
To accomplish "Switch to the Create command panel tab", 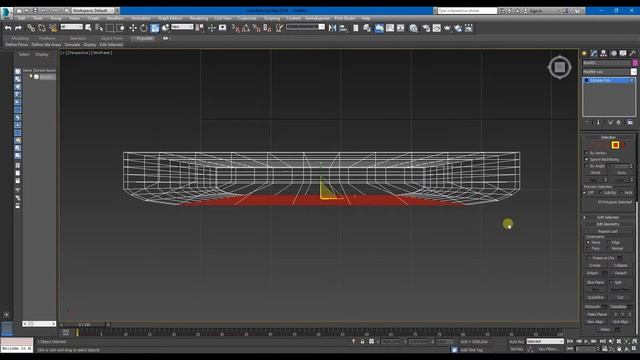I will pyautogui.click(x=584, y=53).
